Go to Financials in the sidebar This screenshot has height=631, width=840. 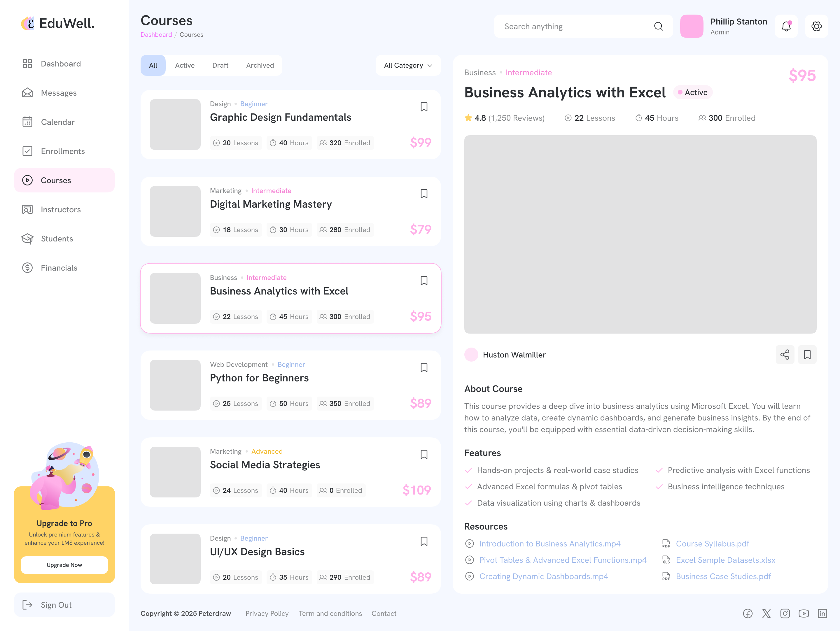point(59,268)
